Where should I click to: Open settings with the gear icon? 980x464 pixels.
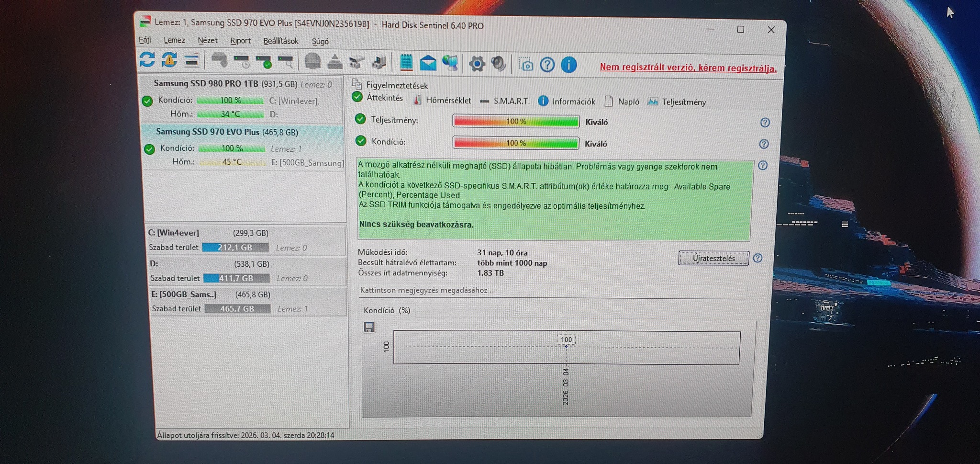tap(477, 64)
